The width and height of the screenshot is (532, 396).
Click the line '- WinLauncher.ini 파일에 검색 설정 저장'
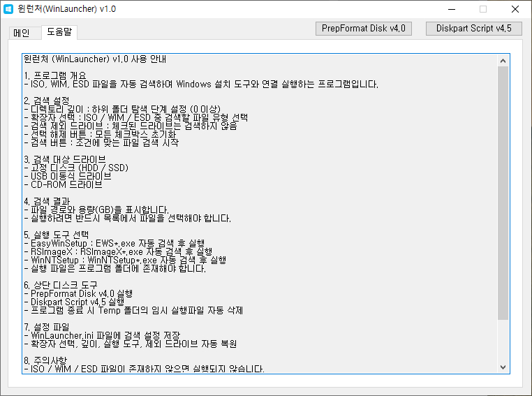pyautogui.click(x=102, y=336)
